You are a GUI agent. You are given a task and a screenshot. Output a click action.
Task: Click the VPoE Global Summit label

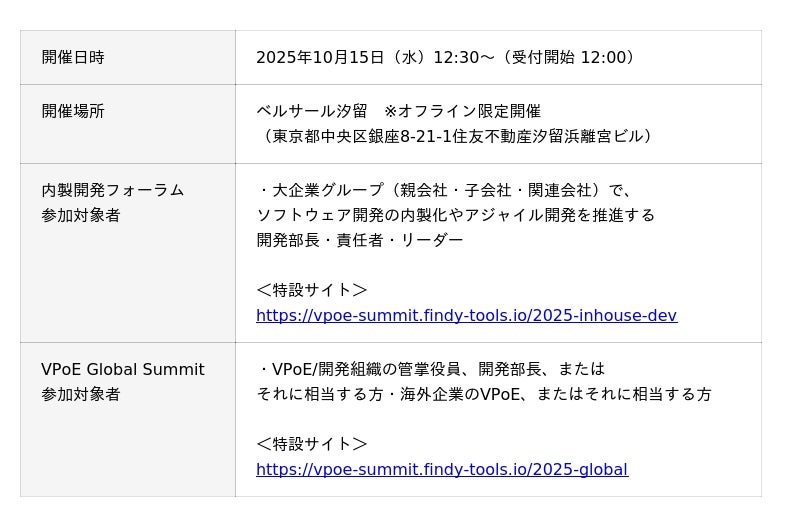tap(123, 370)
